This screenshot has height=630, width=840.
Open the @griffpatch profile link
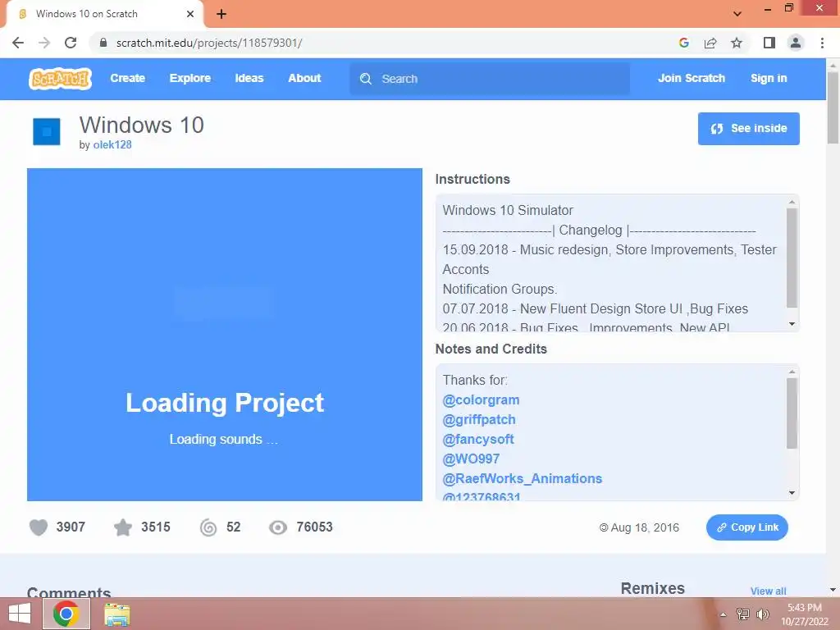point(479,420)
